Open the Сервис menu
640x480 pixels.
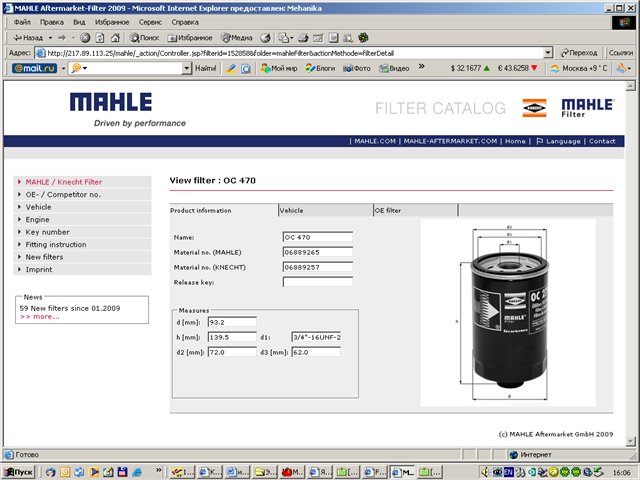[x=150, y=22]
